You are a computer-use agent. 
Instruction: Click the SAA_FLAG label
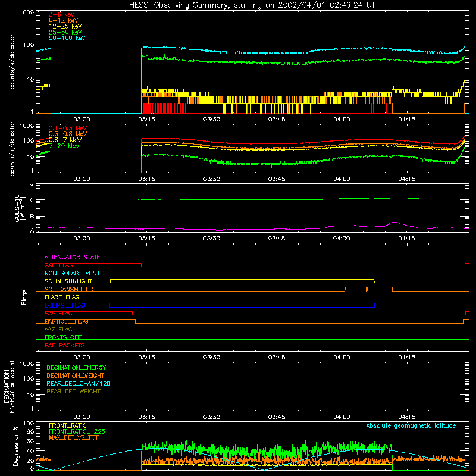tap(58, 314)
